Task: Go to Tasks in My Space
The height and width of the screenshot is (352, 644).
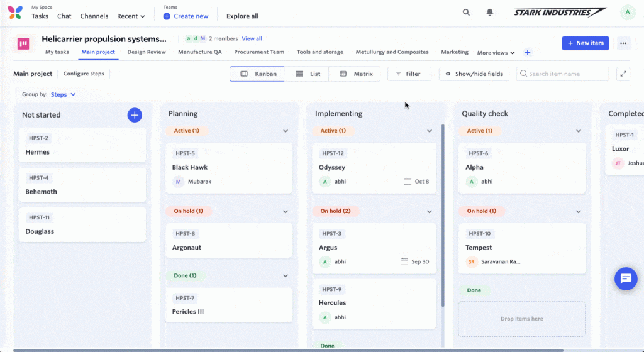Action: click(x=40, y=16)
